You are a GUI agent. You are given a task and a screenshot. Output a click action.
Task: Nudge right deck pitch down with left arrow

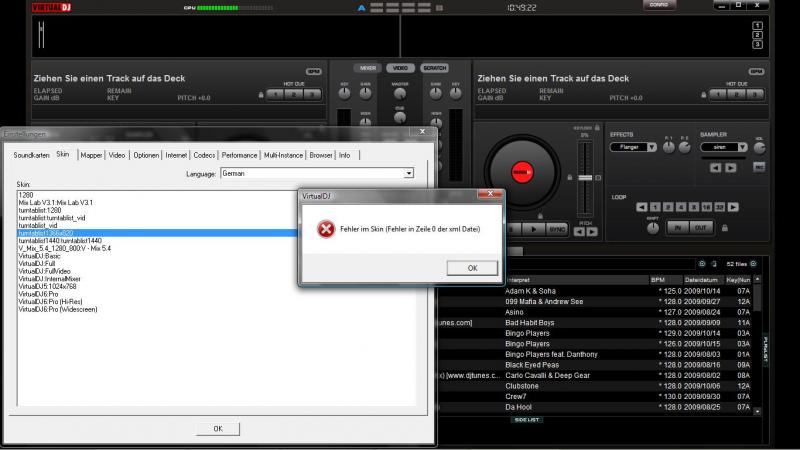pos(579,232)
